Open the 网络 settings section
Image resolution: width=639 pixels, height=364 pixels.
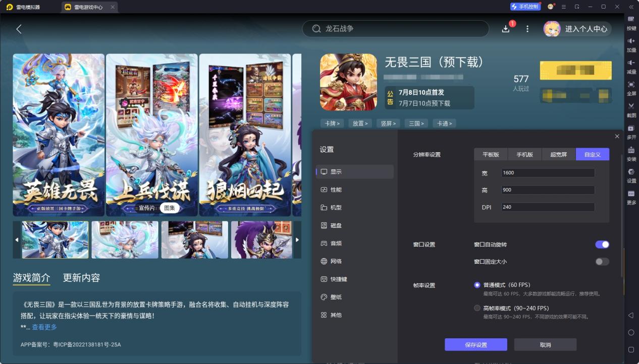click(x=354, y=261)
